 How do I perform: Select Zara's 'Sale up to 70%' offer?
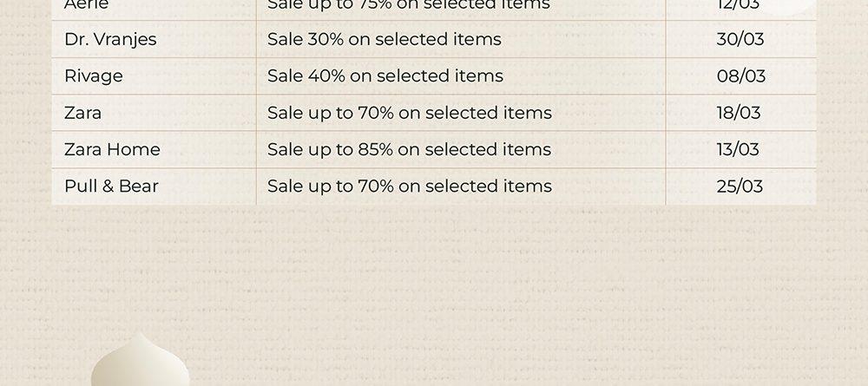pos(410,113)
